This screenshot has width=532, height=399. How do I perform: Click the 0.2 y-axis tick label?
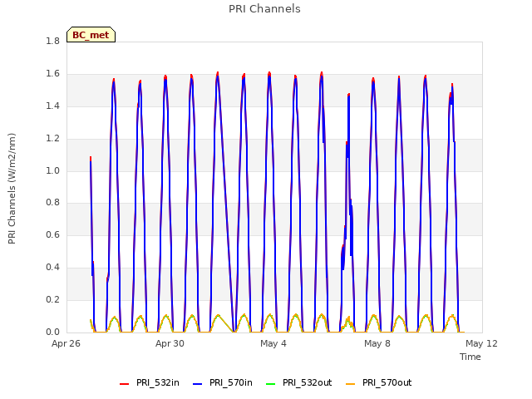[52, 299]
